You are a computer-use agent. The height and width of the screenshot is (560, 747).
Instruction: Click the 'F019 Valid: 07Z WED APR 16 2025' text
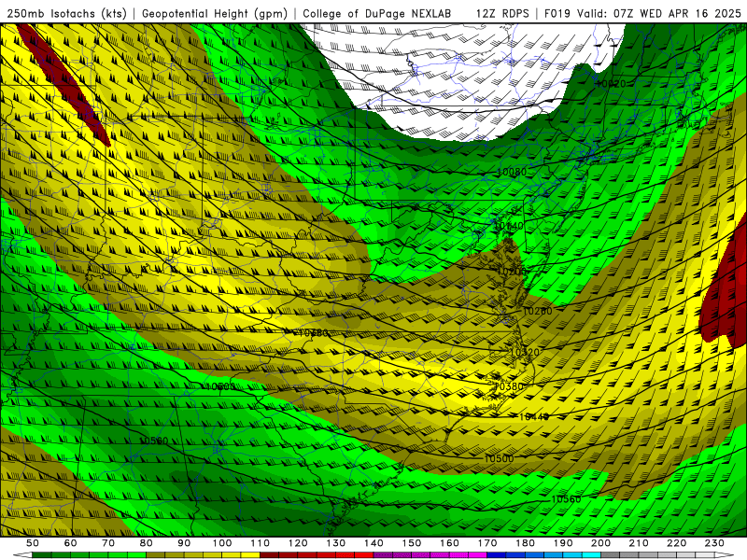[x=642, y=14]
